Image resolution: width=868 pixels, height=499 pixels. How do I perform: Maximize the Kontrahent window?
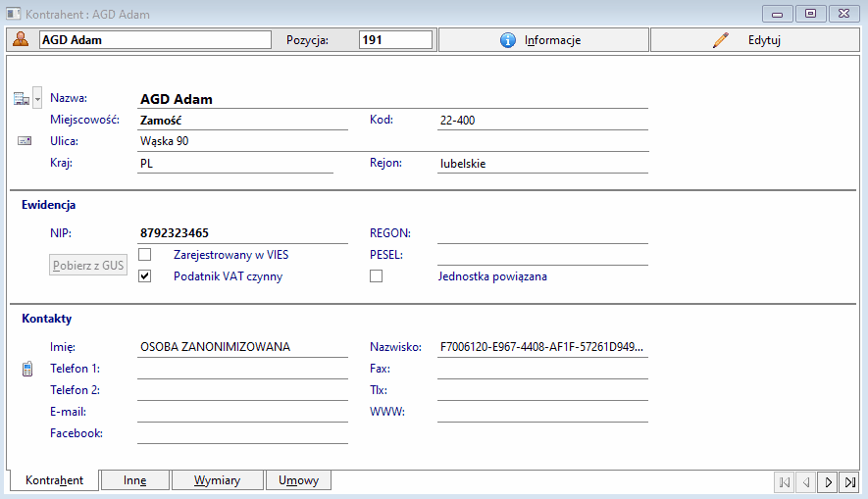810,14
